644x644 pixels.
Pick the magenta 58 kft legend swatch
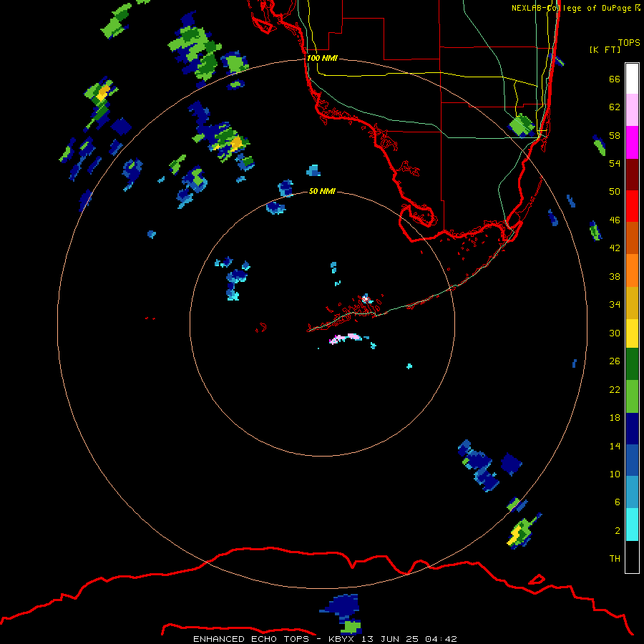point(632,142)
